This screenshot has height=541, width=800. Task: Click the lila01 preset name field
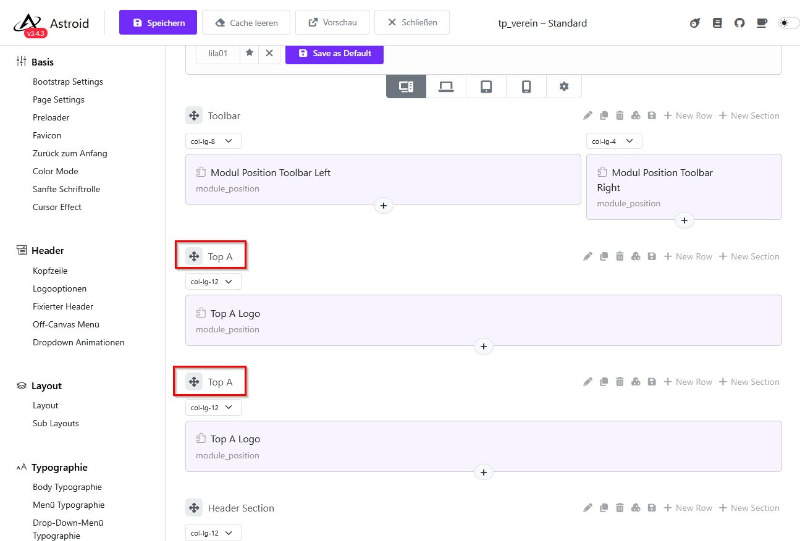pyautogui.click(x=218, y=53)
